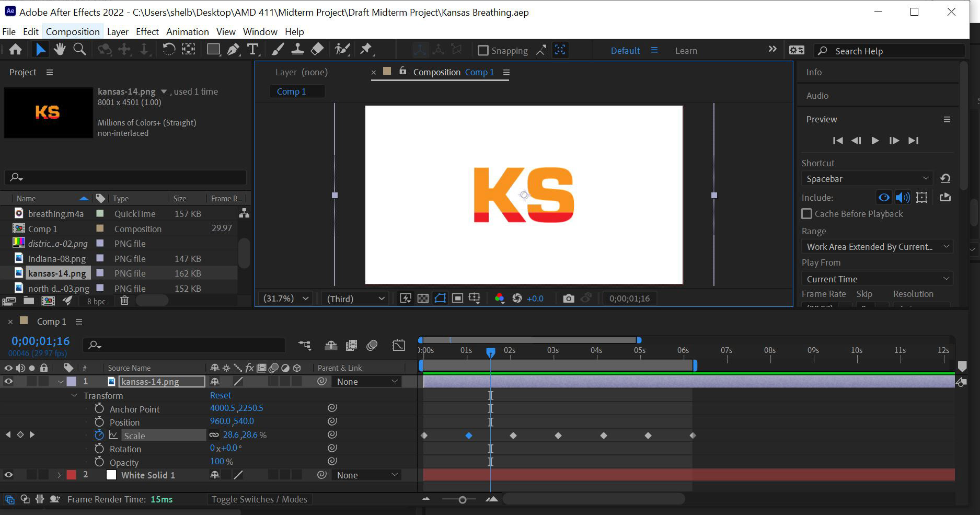Open the (Third) resolution dropdown
Screen dimensions: 980x515
click(x=355, y=299)
